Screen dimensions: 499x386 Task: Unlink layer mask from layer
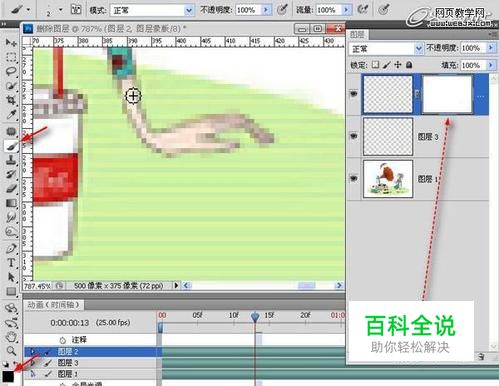[418, 94]
